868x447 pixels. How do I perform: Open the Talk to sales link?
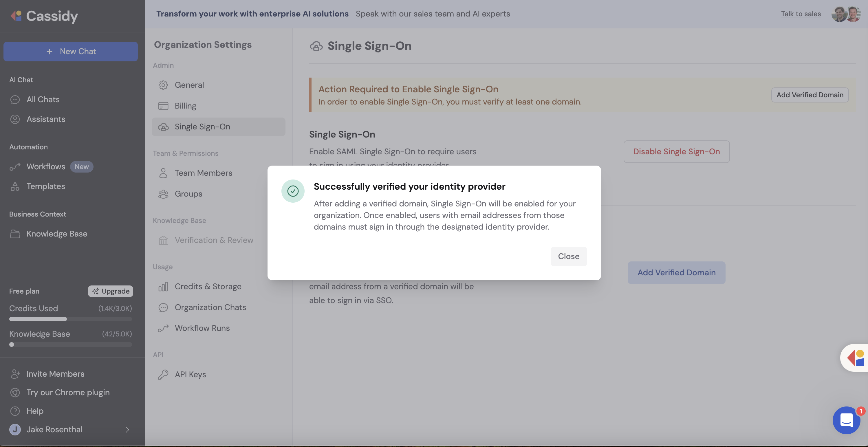click(x=801, y=14)
